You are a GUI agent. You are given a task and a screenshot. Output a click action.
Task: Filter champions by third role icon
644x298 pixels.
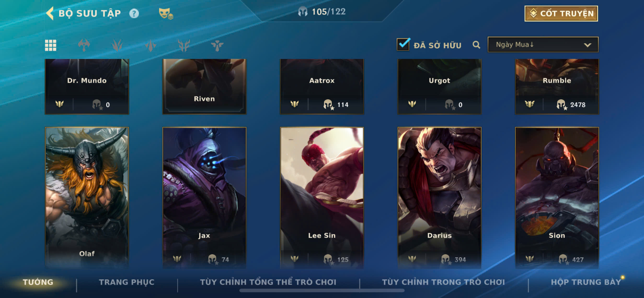click(x=150, y=45)
